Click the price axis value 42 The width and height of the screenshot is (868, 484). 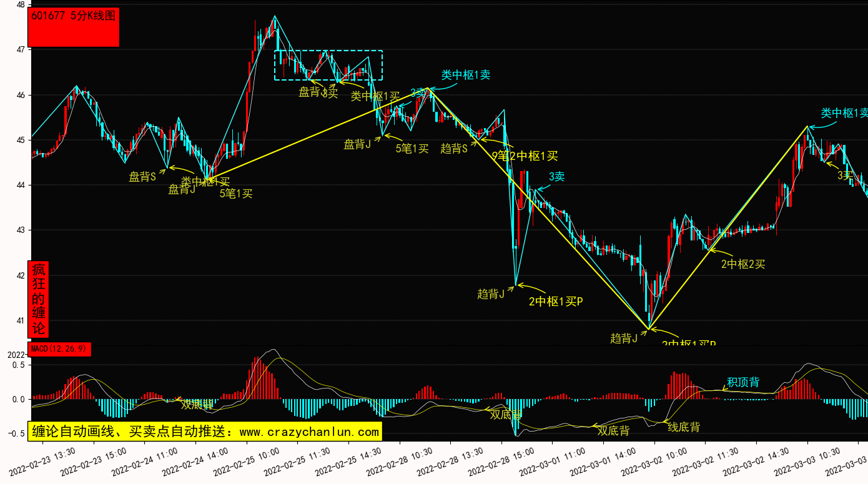click(x=21, y=276)
